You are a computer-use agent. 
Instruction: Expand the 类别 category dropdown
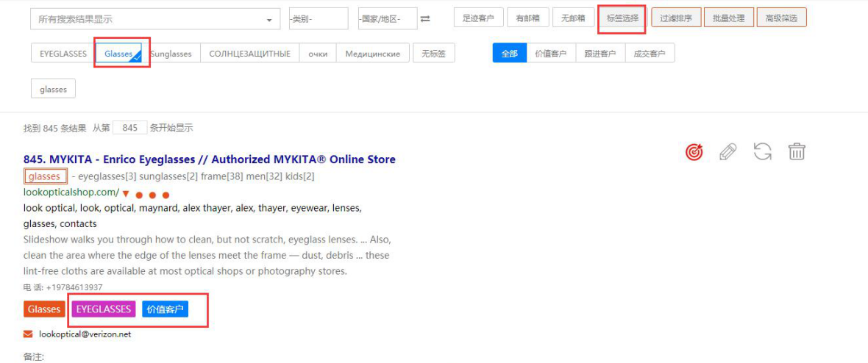(318, 19)
